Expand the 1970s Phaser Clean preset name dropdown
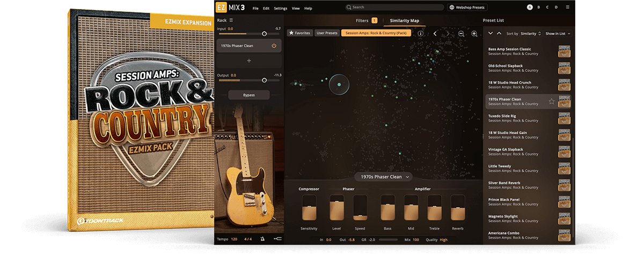644x262 pixels. tap(384, 177)
